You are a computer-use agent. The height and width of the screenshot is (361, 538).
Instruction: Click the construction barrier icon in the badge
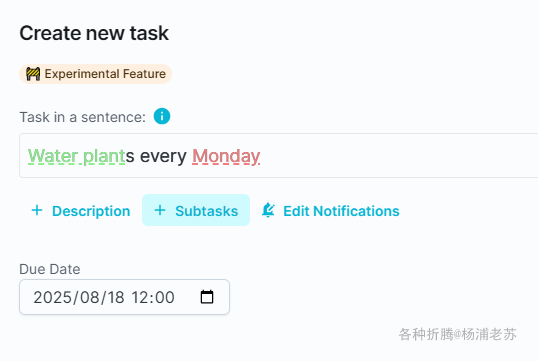pos(33,74)
